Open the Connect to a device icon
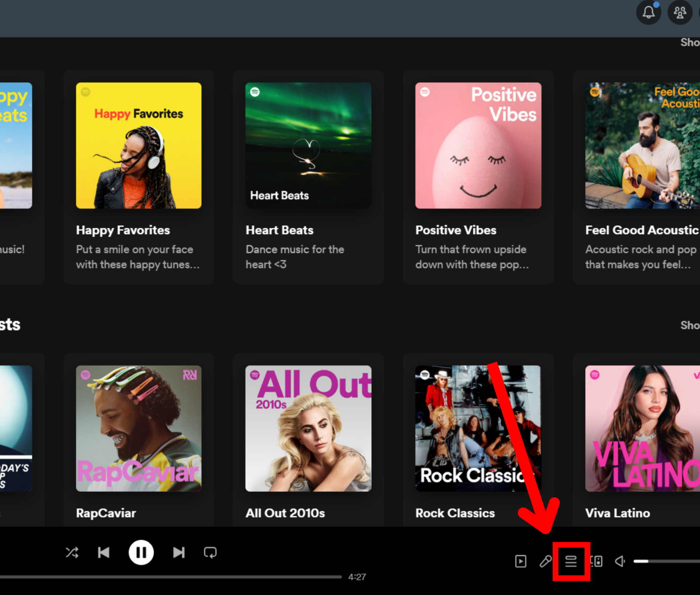 coord(596,561)
